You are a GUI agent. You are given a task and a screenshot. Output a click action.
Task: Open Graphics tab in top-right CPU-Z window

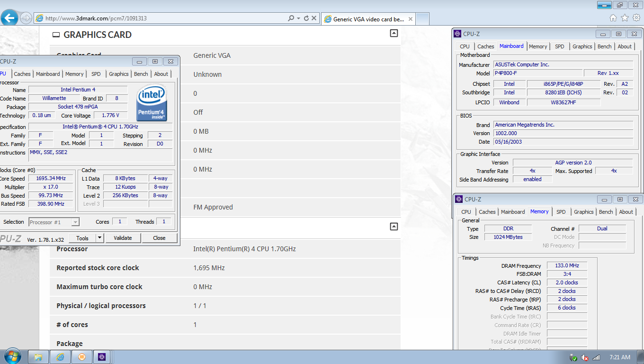pyautogui.click(x=582, y=46)
